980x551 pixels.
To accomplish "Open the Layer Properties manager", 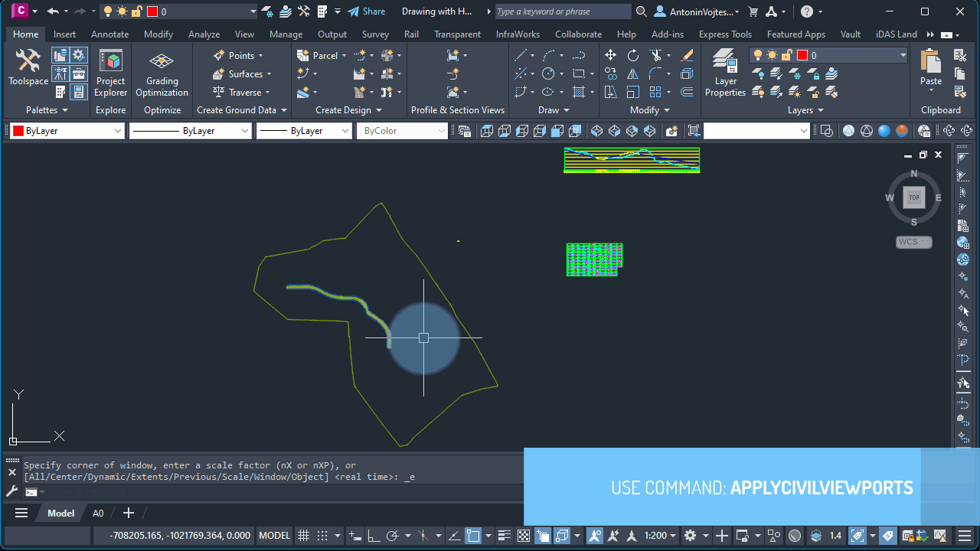I will point(724,73).
